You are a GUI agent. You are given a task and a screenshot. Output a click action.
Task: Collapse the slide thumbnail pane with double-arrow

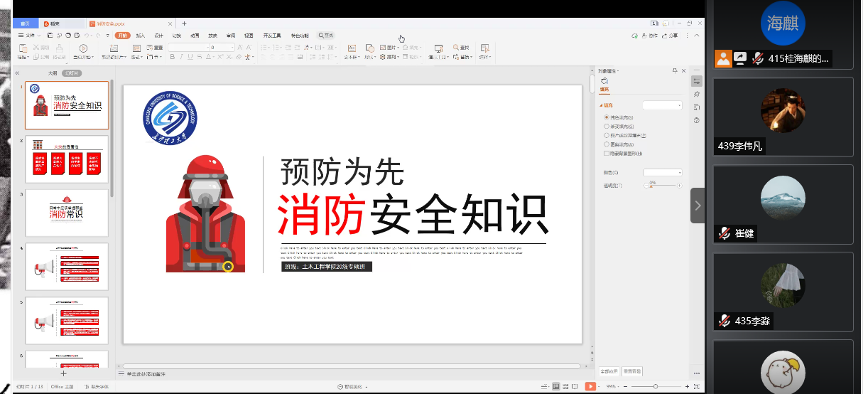pos(17,73)
